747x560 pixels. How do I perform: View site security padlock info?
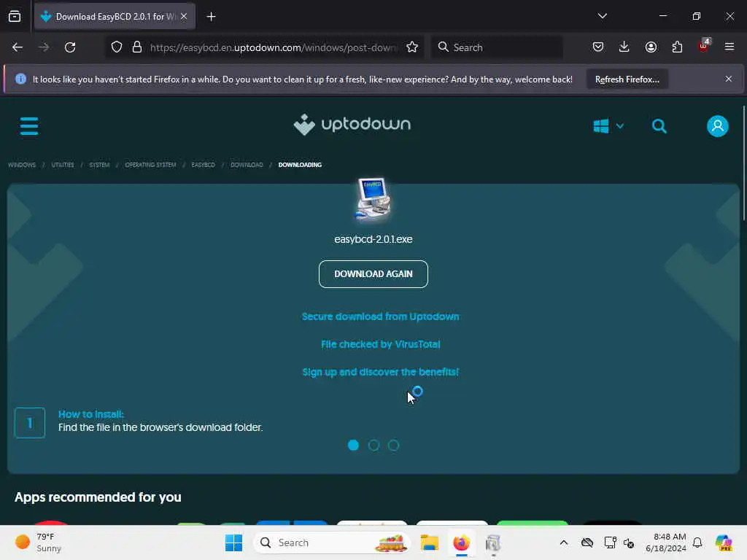137,47
